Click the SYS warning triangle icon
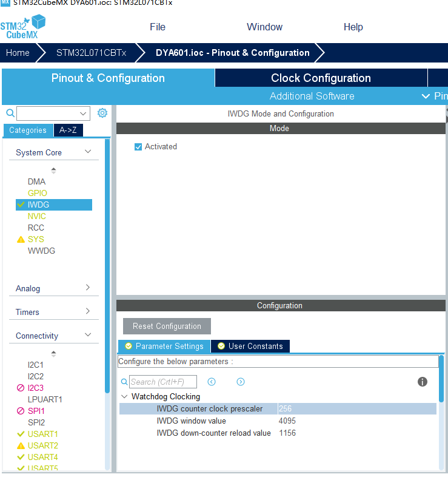Image resolution: width=448 pixels, height=477 pixels. [x=21, y=240]
